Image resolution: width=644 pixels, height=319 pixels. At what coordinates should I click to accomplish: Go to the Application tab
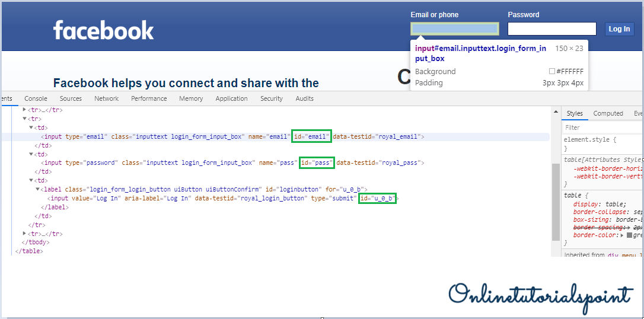(231, 98)
